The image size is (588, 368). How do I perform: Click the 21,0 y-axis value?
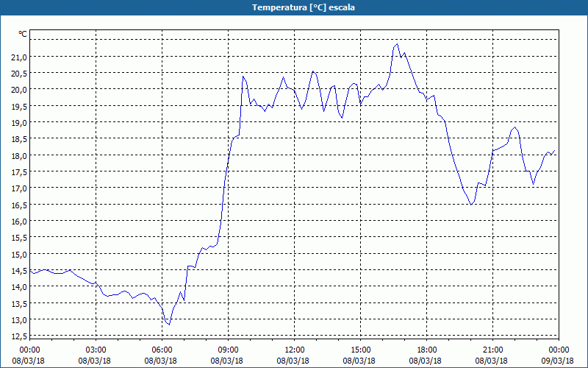pos(19,57)
